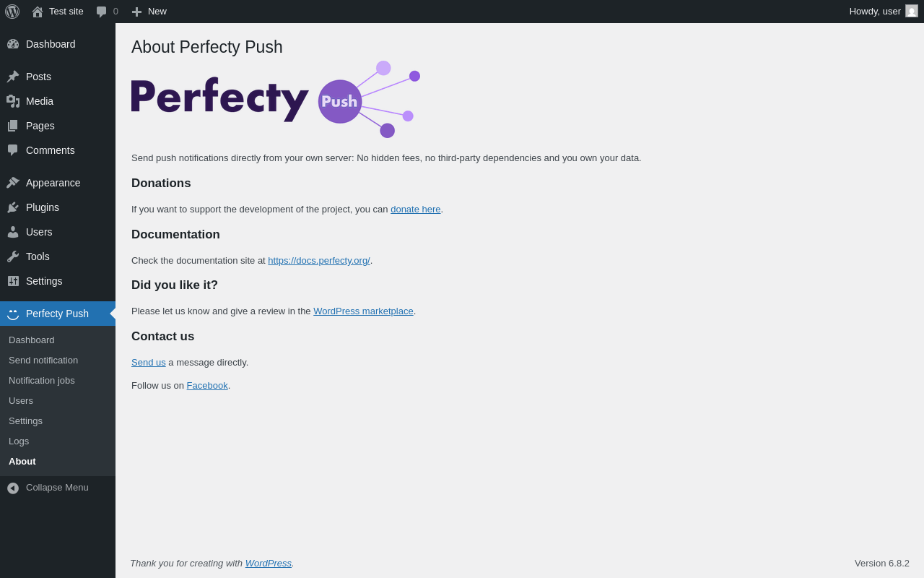Viewport: 924px width, 578px height.
Task: Visit the WordPress marketplace link
Action: click(x=363, y=311)
